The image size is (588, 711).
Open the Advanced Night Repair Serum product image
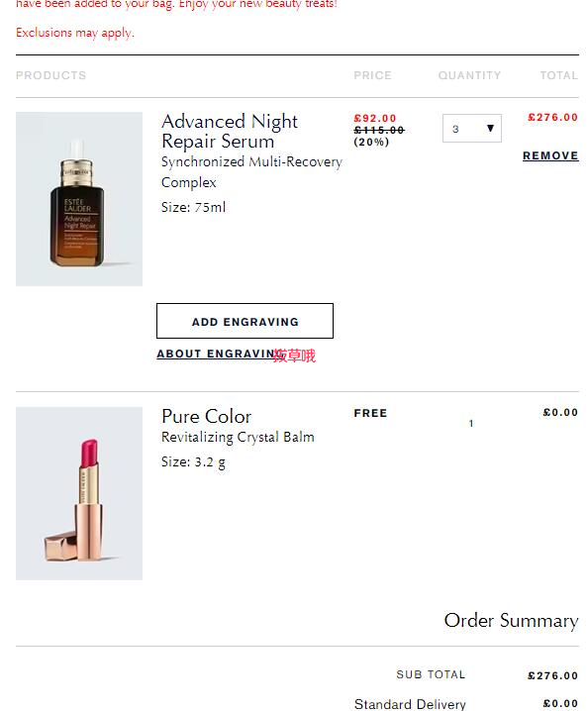pos(79,199)
